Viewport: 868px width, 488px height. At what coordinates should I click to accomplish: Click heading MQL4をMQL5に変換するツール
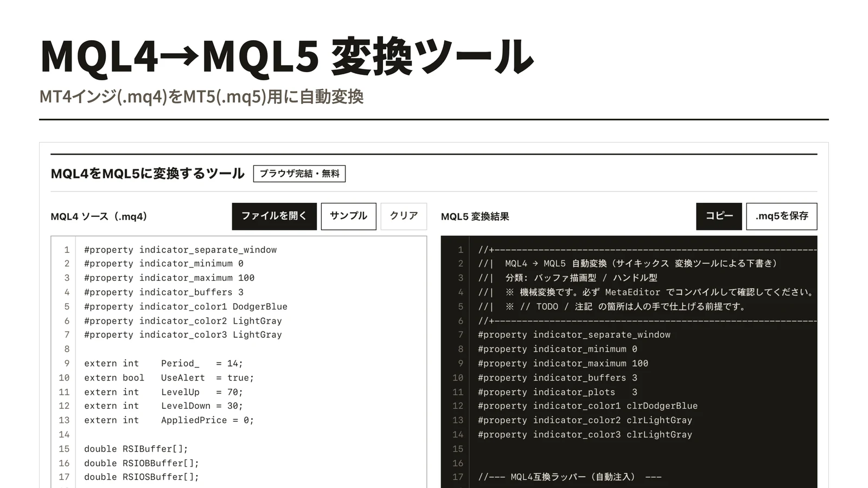(148, 174)
